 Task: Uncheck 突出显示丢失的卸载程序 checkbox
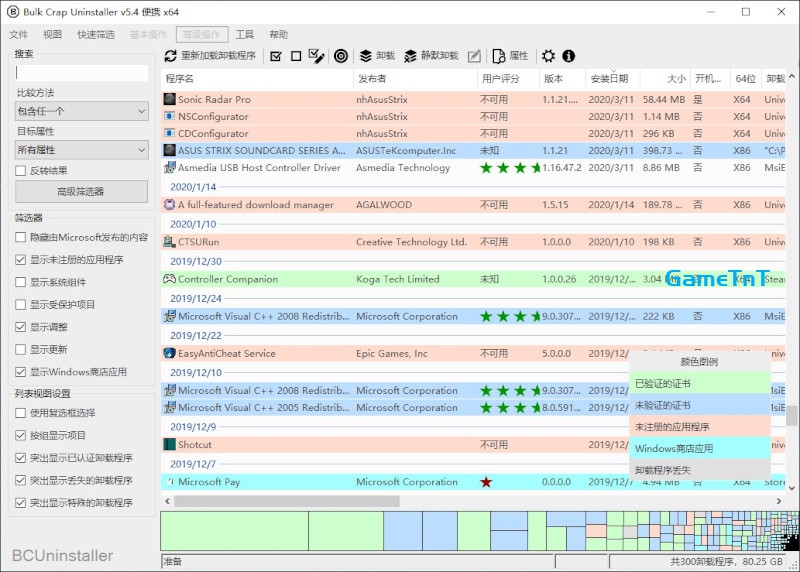tap(20, 480)
